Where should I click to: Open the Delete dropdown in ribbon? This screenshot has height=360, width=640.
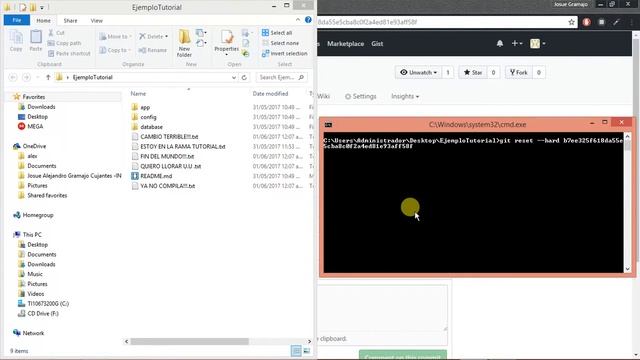click(153, 36)
